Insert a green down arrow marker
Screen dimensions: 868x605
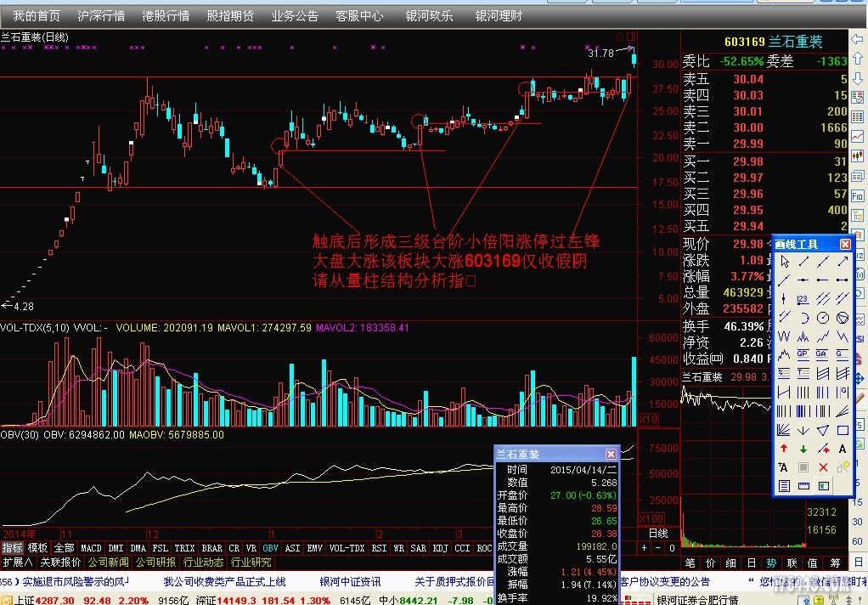pyautogui.click(x=803, y=449)
